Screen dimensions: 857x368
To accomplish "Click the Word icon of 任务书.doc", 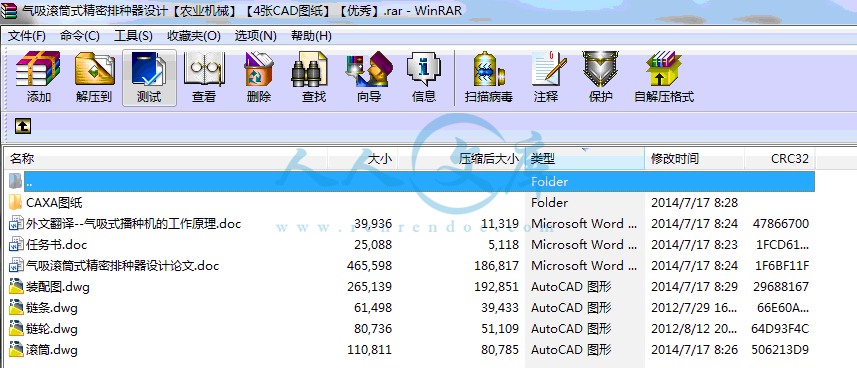I will pos(16,244).
